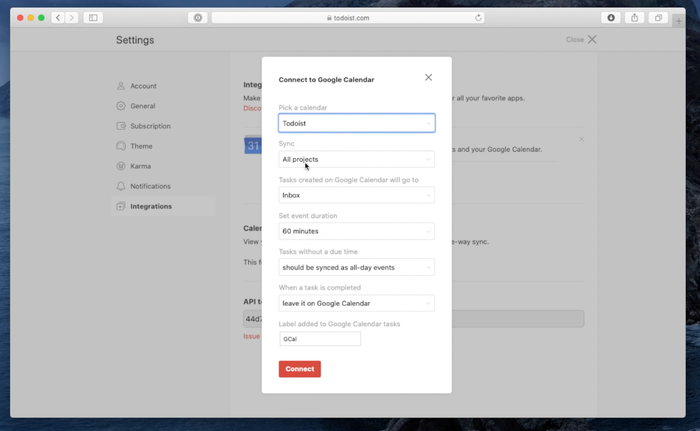Show all tabs with the tab overview icon
Image resolution: width=700 pixels, height=431 pixels.
[x=658, y=17]
